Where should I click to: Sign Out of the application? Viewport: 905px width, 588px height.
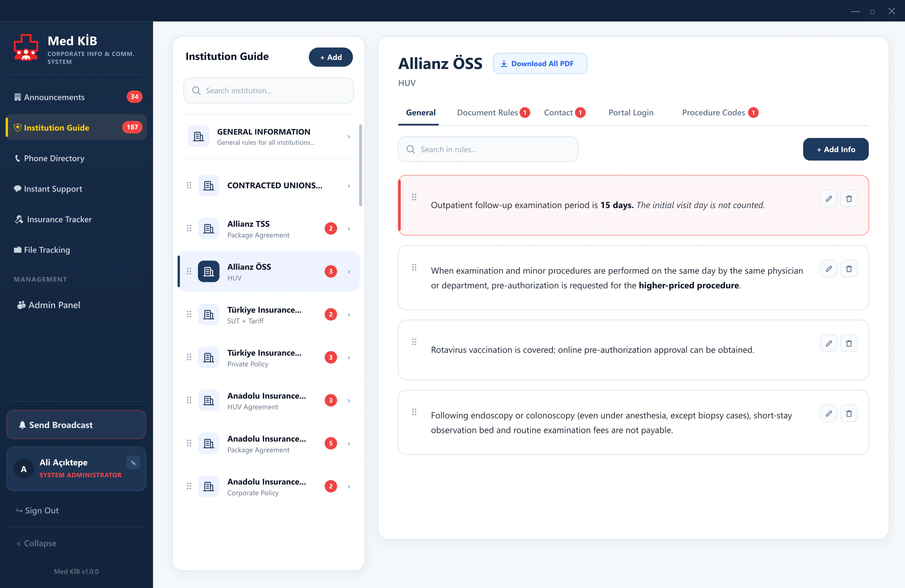37,510
